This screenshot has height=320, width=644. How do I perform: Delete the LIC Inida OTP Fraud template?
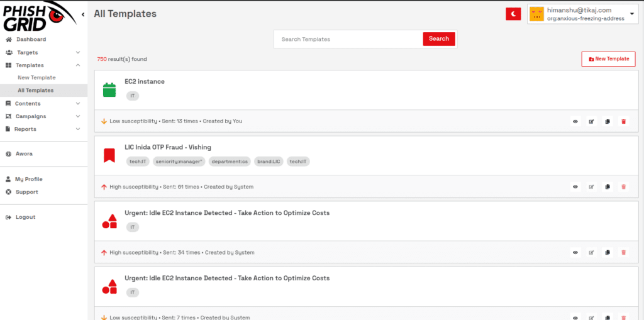pos(623,187)
